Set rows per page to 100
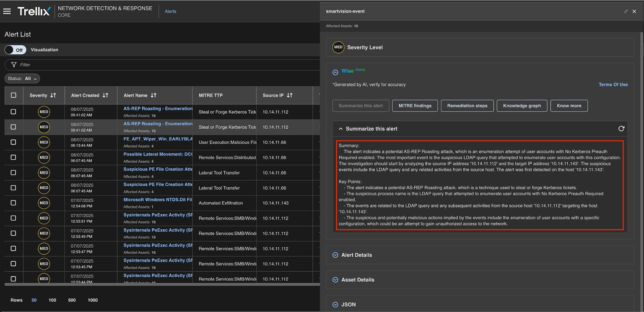 [x=52, y=300]
